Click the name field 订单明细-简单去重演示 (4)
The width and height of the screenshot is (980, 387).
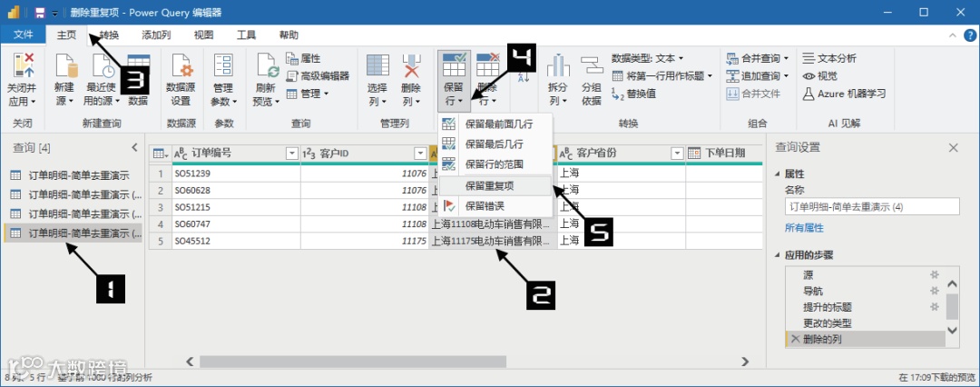[x=872, y=206]
